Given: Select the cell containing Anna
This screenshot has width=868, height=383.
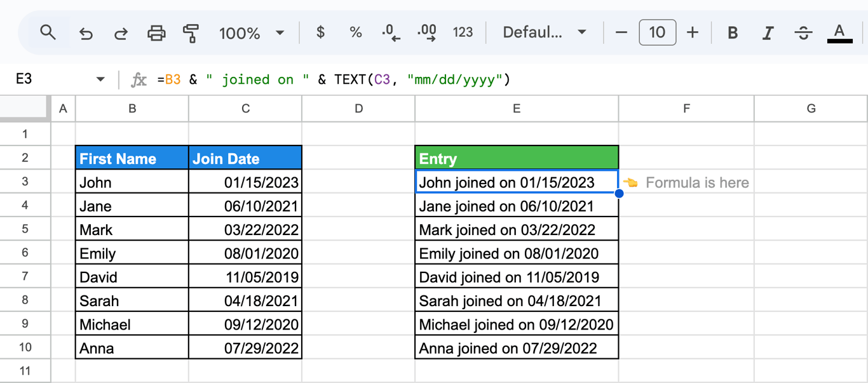Looking at the screenshot, I should (x=132, y=348).
